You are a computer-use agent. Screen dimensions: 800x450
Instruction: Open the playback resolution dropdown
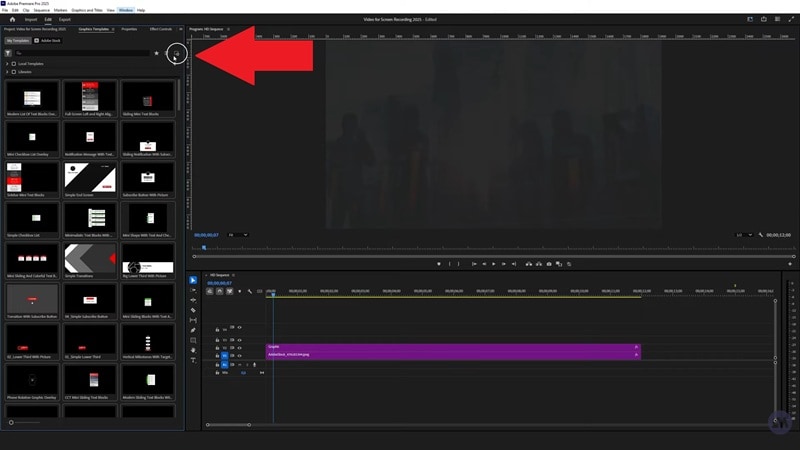744,235
